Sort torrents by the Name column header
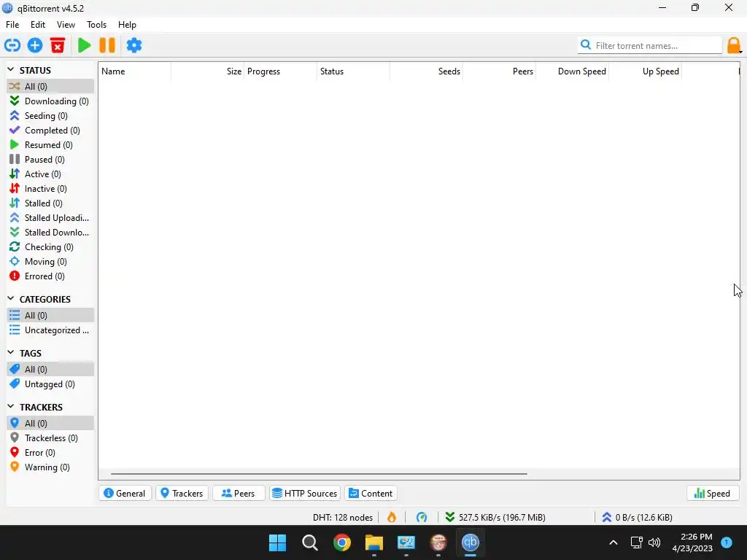 point(135,71)
